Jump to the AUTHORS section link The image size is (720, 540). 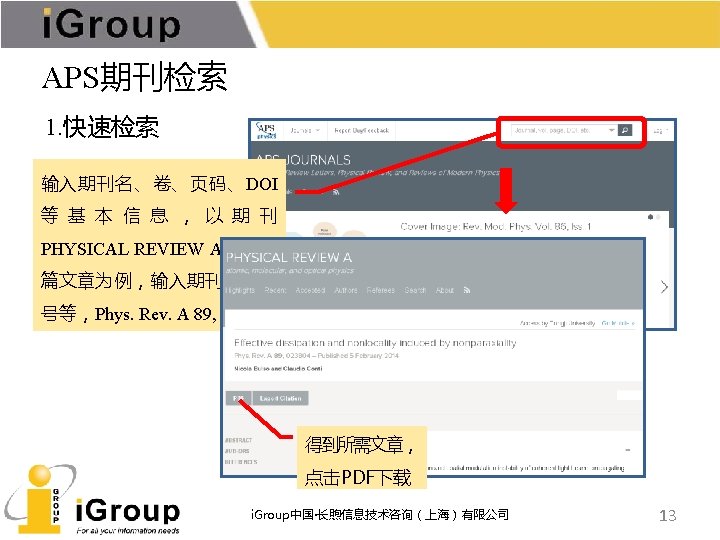pos(237,451)
